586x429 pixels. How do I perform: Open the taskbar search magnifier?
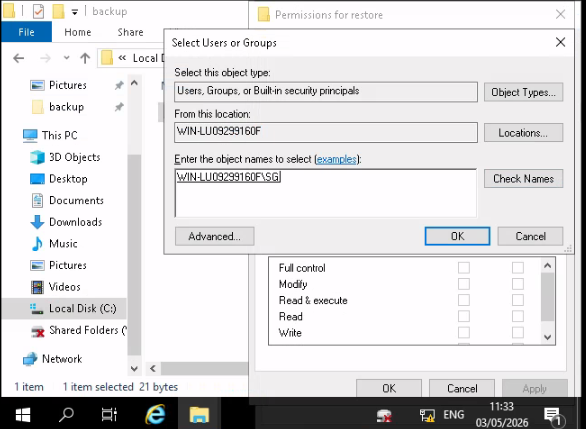67,414
